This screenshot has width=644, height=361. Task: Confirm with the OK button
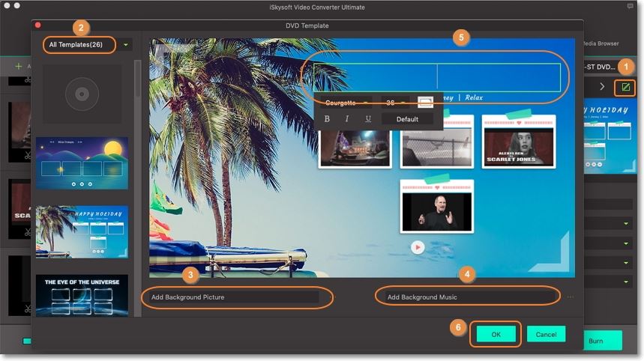pos(496,334)
